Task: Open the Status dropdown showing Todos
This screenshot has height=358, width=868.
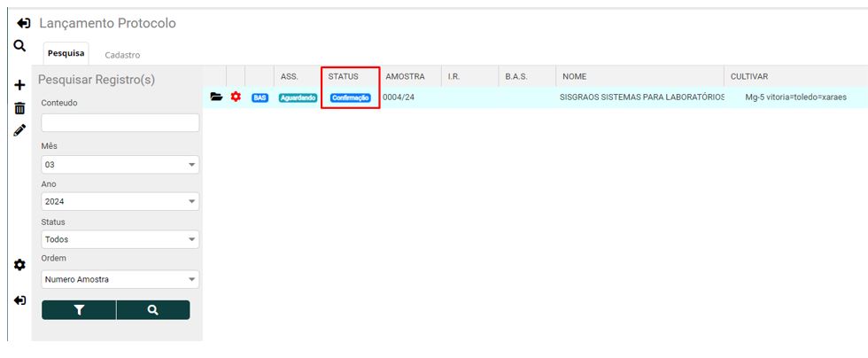Action: point(120,239)
